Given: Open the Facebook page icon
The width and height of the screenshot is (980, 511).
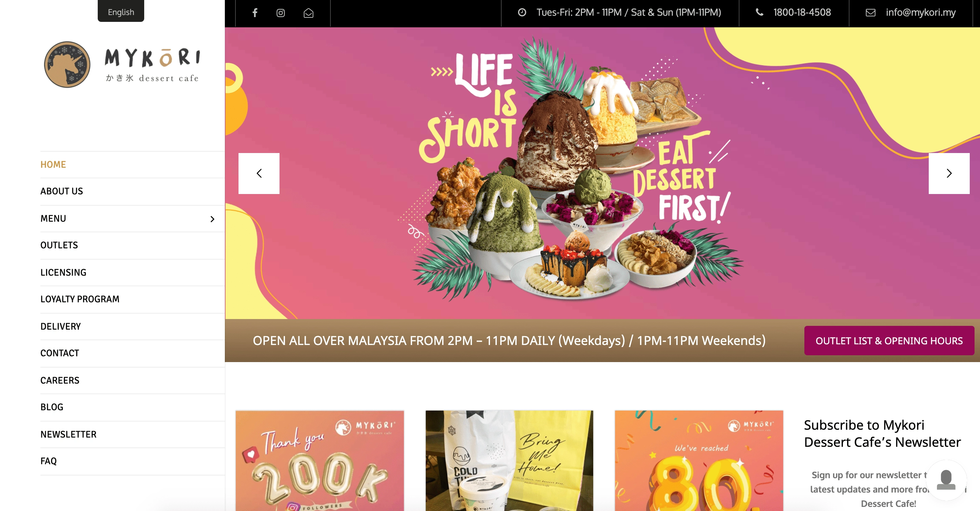Looking at the screenshot, I should point(255,13).
